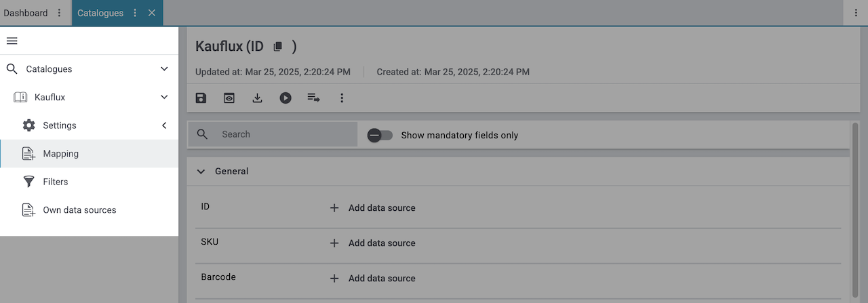Collapse the General section chevron
The image size is (868, 303).
point(201,171)
